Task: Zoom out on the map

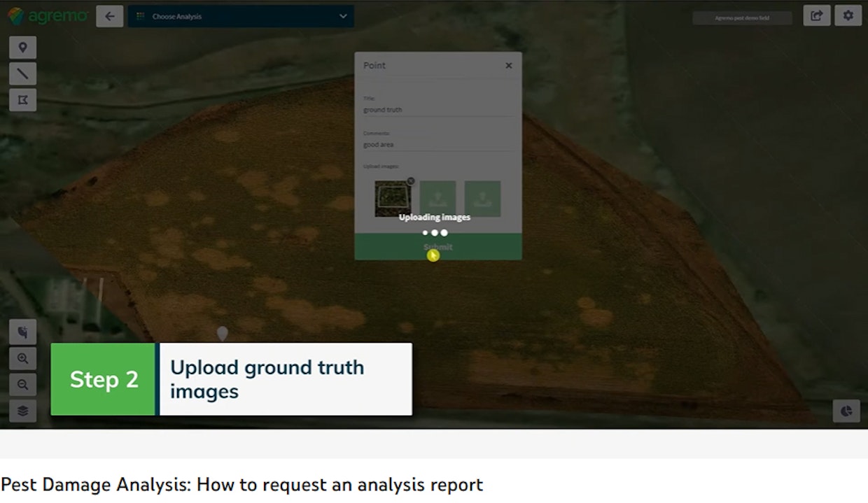Action: point(22,385)
